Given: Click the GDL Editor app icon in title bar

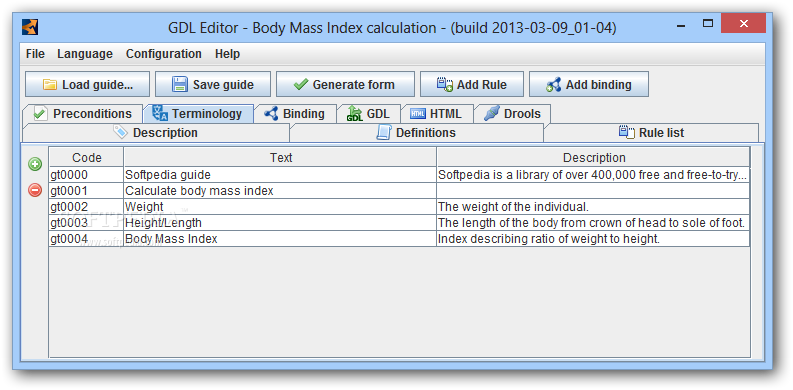Looking at the screenshot, I should [x=30, y=26].
